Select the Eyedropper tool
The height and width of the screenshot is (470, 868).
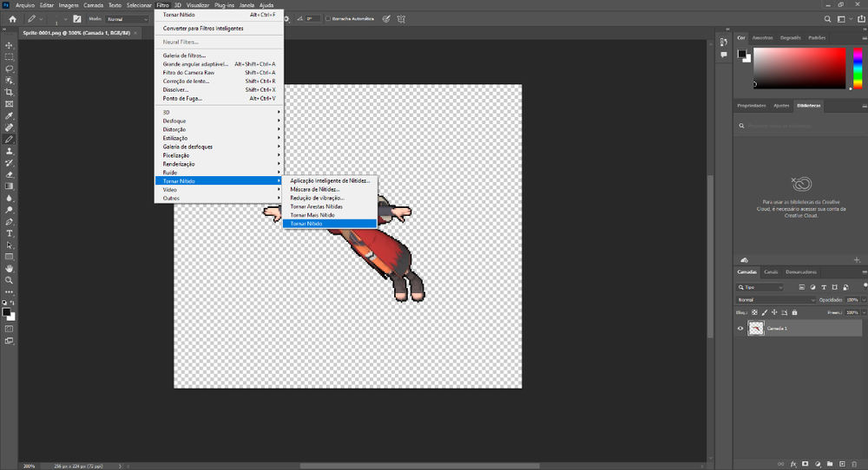point(10,115)
